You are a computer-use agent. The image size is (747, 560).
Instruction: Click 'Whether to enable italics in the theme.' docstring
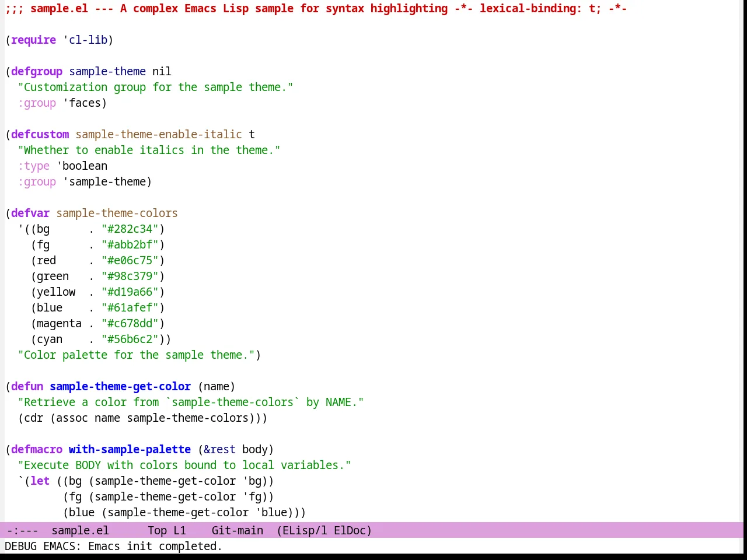(149, 150)
